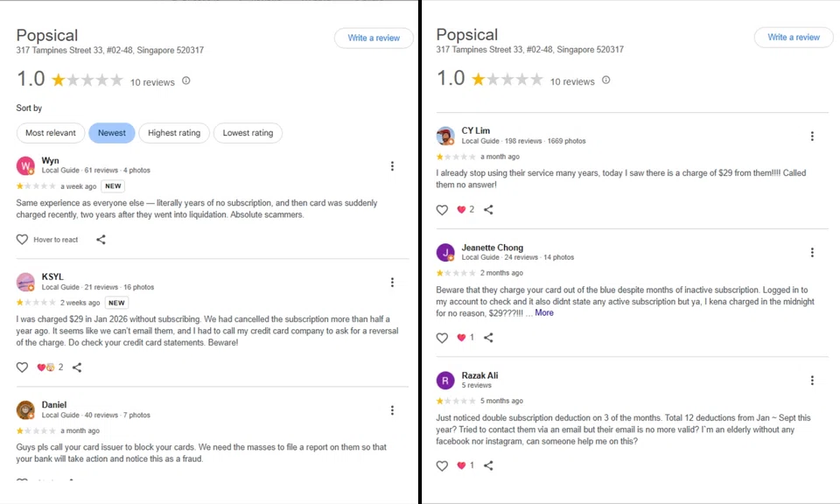Open the share icon on Wyn's review

pyautogui.click(x=101, y=239)
